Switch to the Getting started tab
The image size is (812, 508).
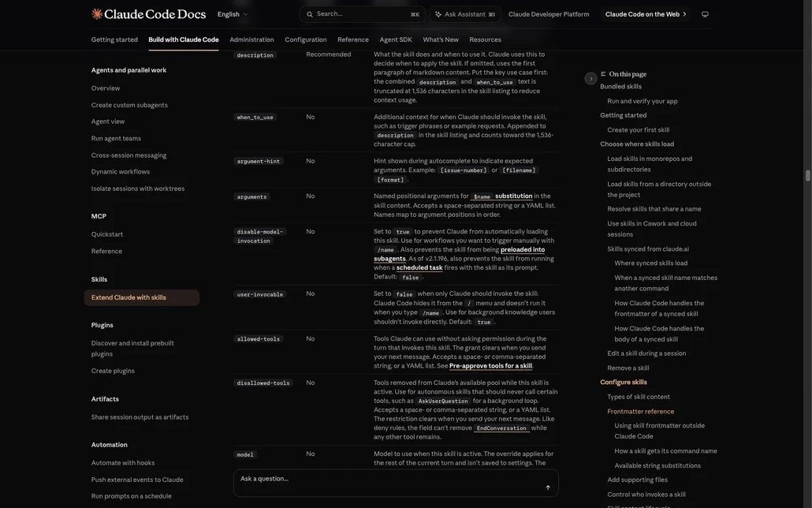[114, 39]
